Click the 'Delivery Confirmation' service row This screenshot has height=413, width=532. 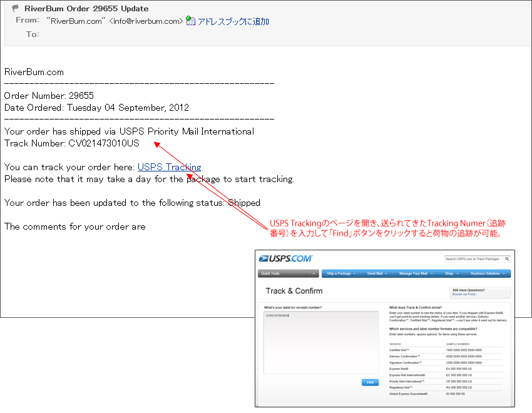(x=446, y=357)
